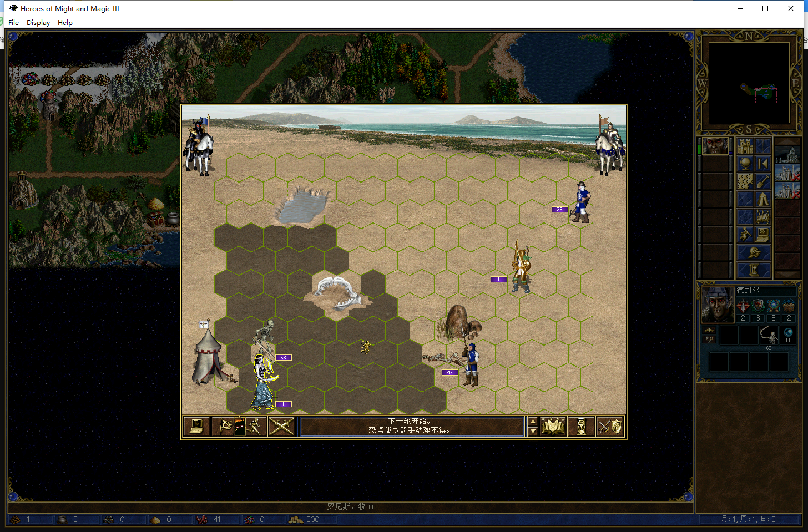Open the puzzle map icon
Image resolution: width=808 pixels, height=532 pixels.
coord(745,181)
